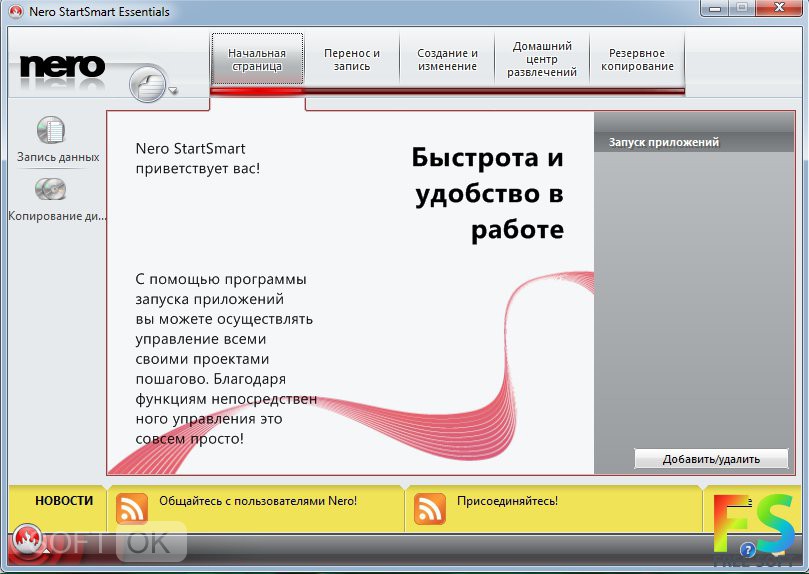This screenshot has width=809, height=574.
Task: Click the Запуск приложений panel header
Action: coord(694,142)
